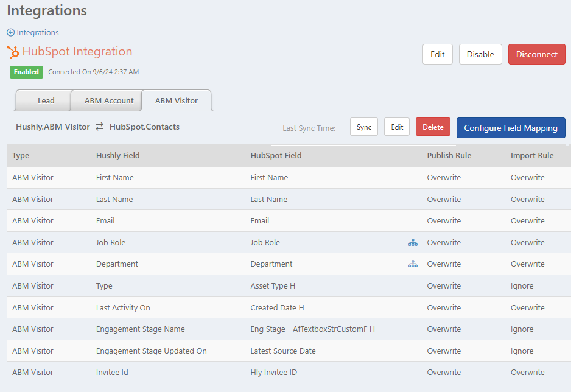571x392 pixels.
Task: Delete the ABM Visitor mapping
Action: (x=433, y=127)
